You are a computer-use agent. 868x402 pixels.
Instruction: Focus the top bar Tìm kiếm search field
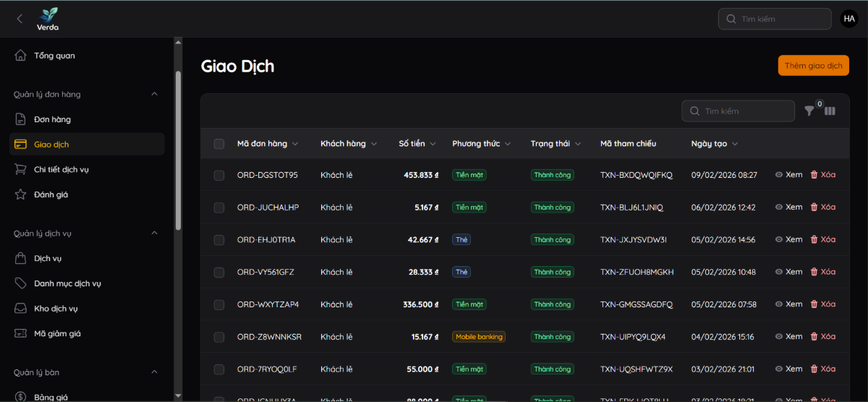(775, 19)
